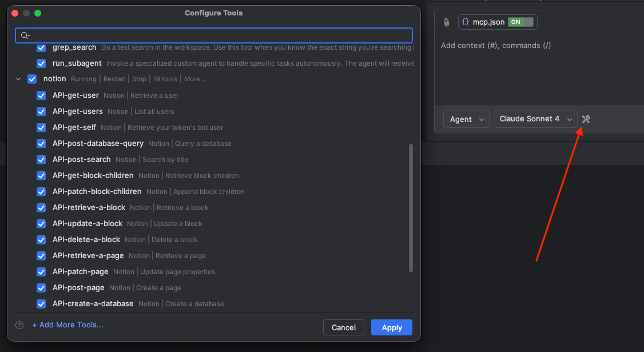Uncheck the API-get-users checkbox
Screen dimensions: 644x352
coord(41,112)
